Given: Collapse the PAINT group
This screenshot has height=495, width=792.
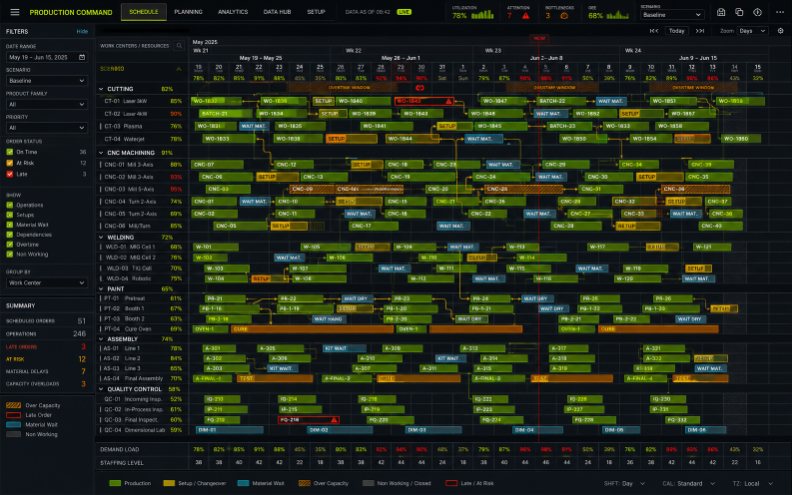Looking at the screenshot, I should click(x=101, y=289).
